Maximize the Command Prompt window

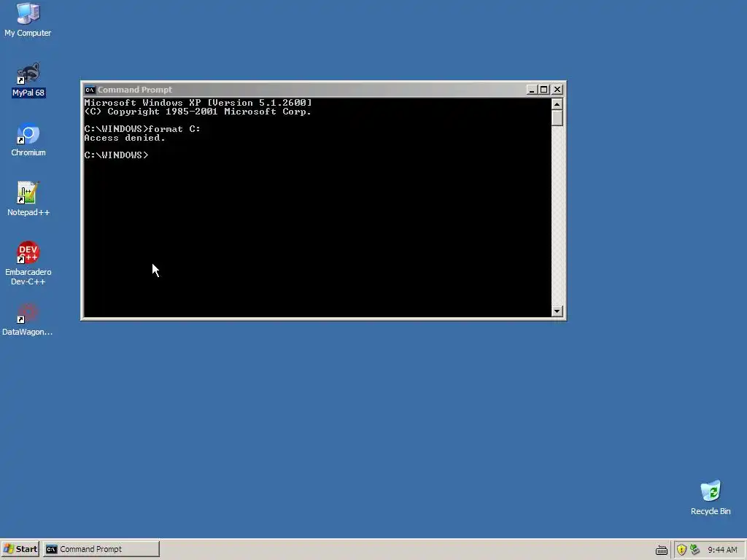pos(543,90)
